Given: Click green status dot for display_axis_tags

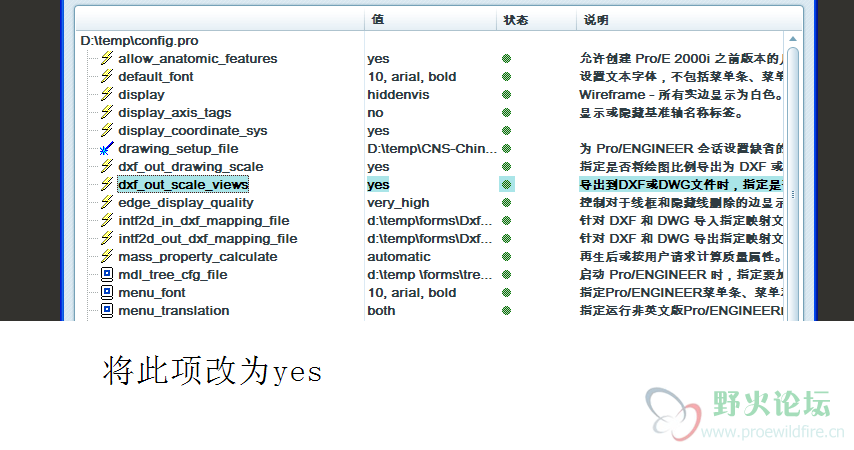Looking at the screenshot, I should click(x=507, y=112).
